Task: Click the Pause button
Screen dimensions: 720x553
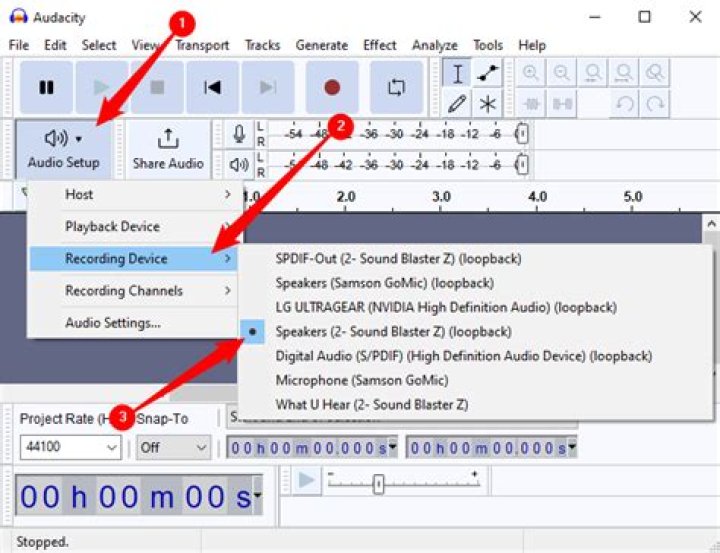Action: pyautogui.click(x=46, y=87)
